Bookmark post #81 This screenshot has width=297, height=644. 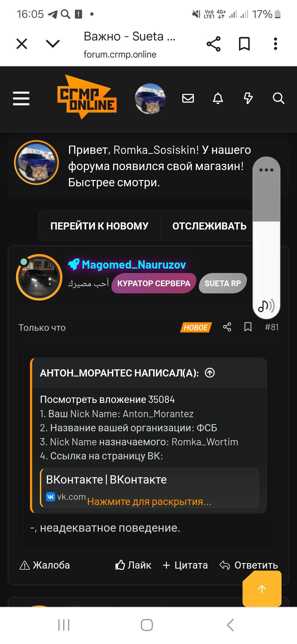248,327
